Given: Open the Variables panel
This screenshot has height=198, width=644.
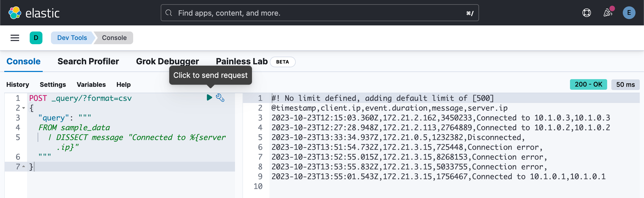Looking at the screenshot, I should tap(91, 85).
